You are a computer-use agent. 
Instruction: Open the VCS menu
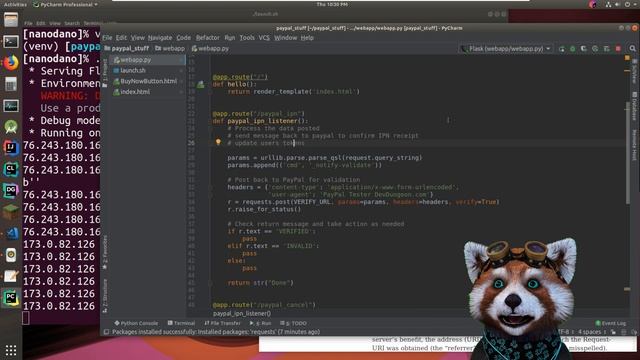264,38
